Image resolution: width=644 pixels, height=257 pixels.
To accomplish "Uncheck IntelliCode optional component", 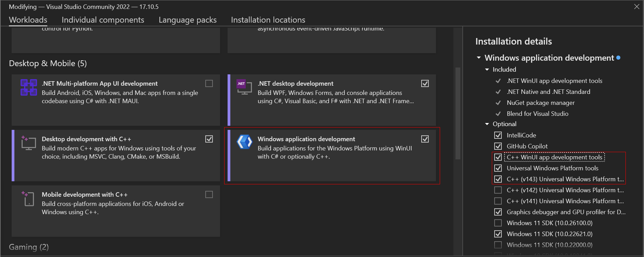I will [498, 135].
